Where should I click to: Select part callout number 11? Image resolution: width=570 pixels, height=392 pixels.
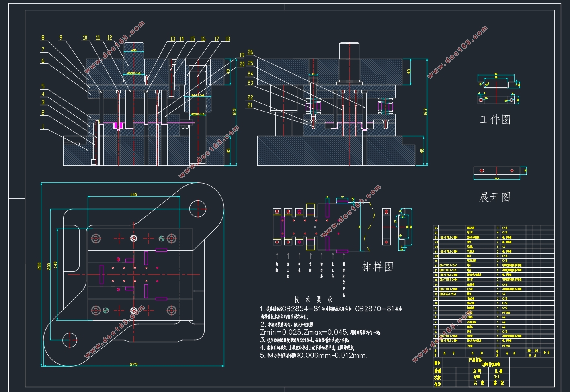(x=98, y=38)
